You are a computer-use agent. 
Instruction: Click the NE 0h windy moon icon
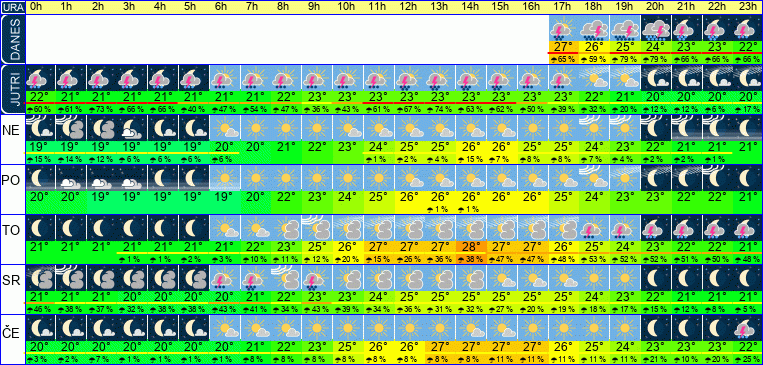tap(40, 128)
